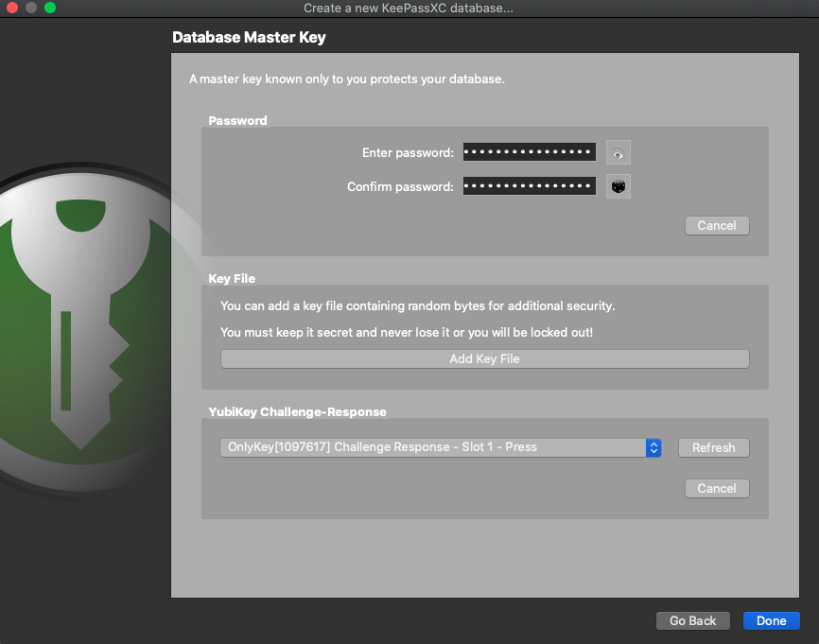Cancel the Password section
The image size is (819, 644).
click(717, 226)
